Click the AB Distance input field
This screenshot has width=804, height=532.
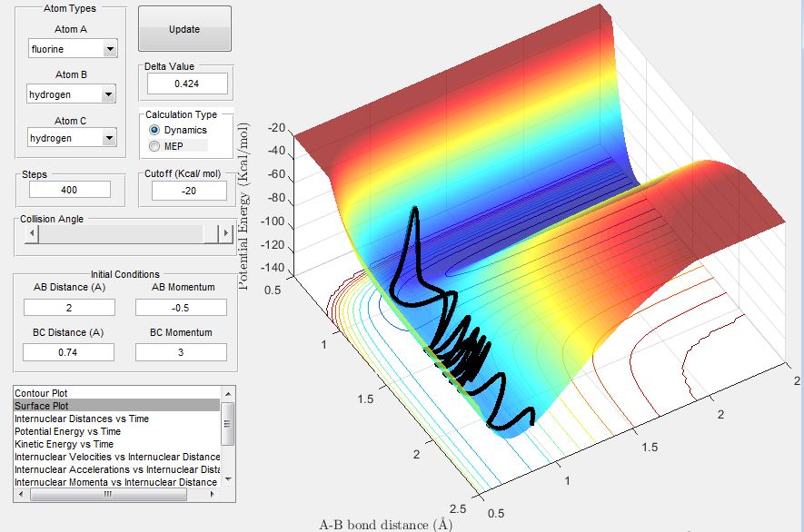point(69,308)
